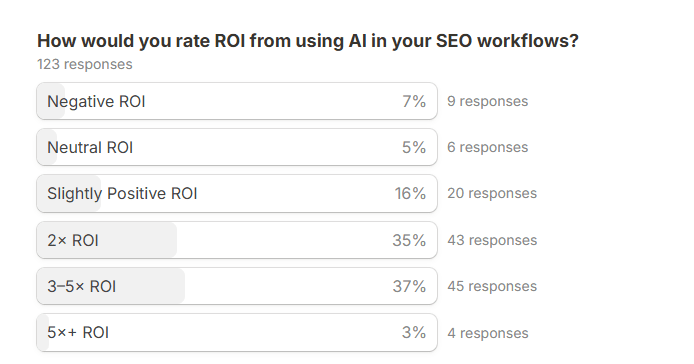Click the 123 responses total label
694x364 pixels.
pos(85,64)
